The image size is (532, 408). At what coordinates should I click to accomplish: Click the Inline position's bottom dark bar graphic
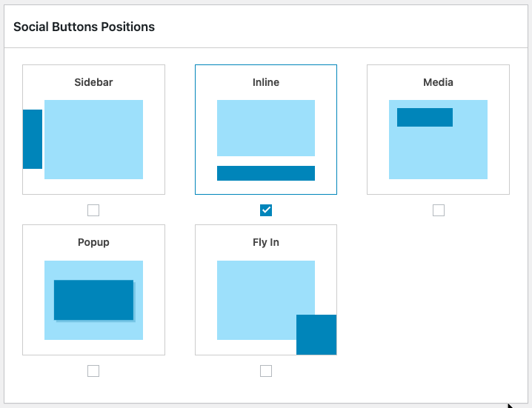point(266,173)
